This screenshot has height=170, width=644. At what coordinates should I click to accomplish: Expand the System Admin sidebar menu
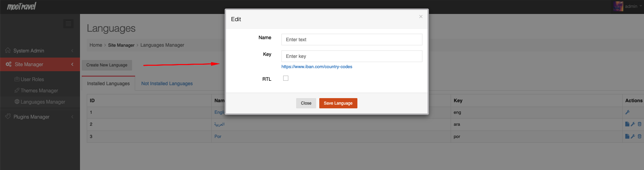40,50
